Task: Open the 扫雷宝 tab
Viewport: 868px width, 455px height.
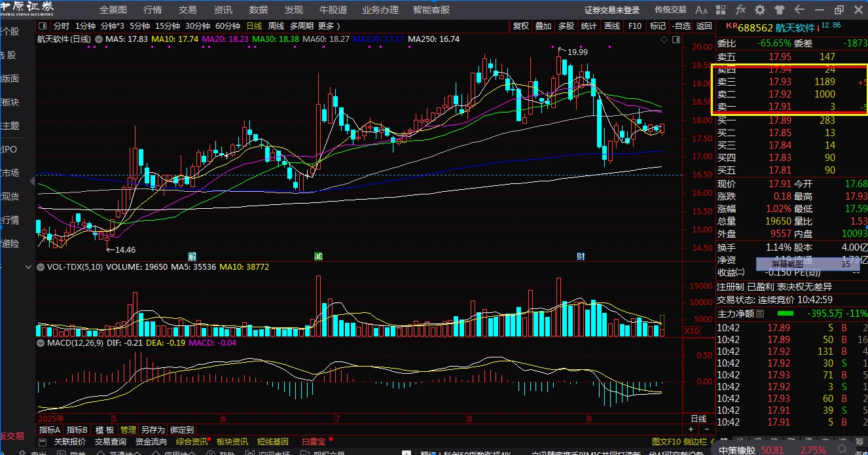Action: click(314, 442)
